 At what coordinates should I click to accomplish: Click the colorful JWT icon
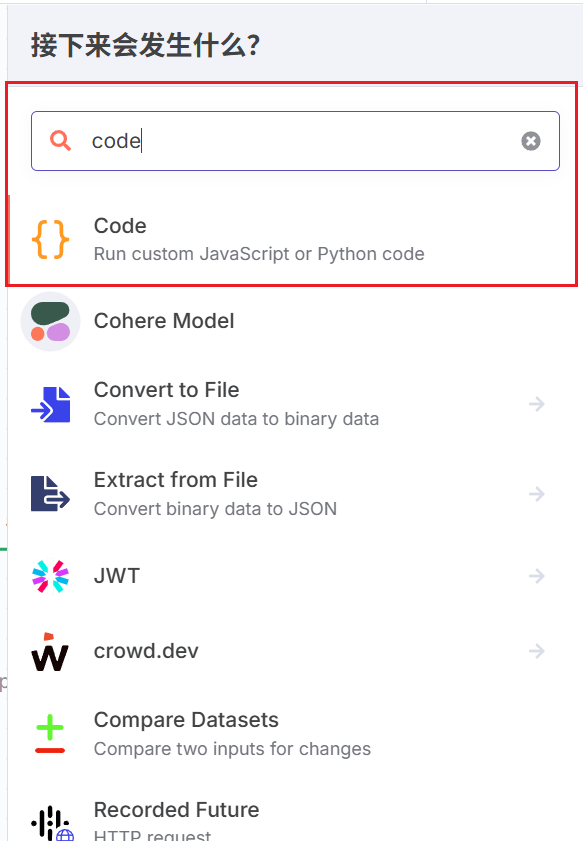(x=50, y=576)
